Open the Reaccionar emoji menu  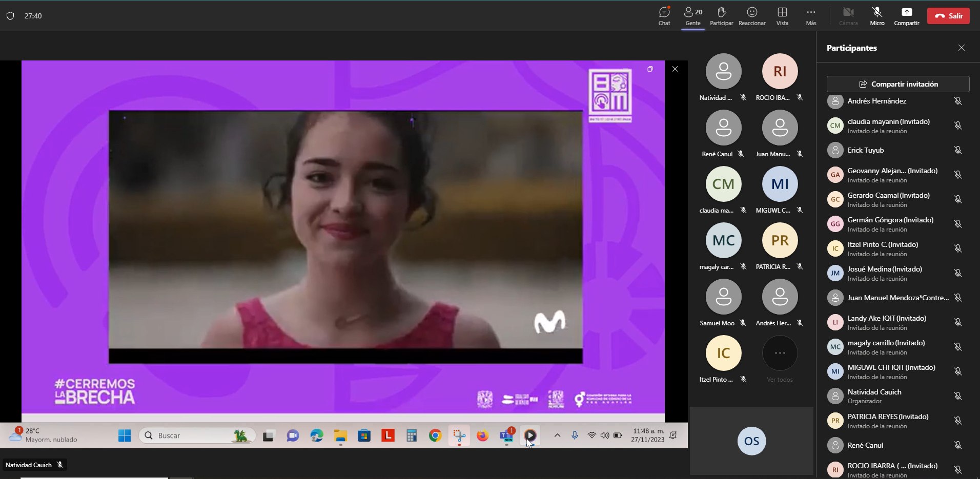(752, 16)
